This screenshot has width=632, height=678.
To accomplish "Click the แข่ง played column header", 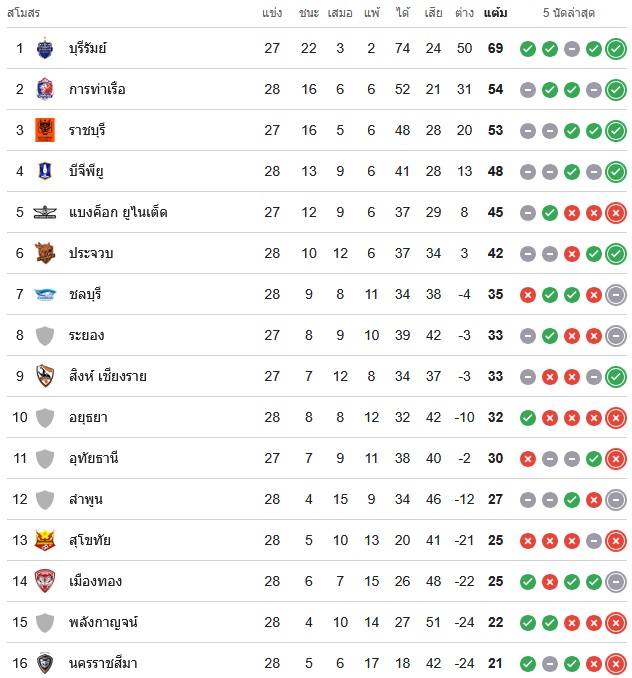I will click(272, 13).
